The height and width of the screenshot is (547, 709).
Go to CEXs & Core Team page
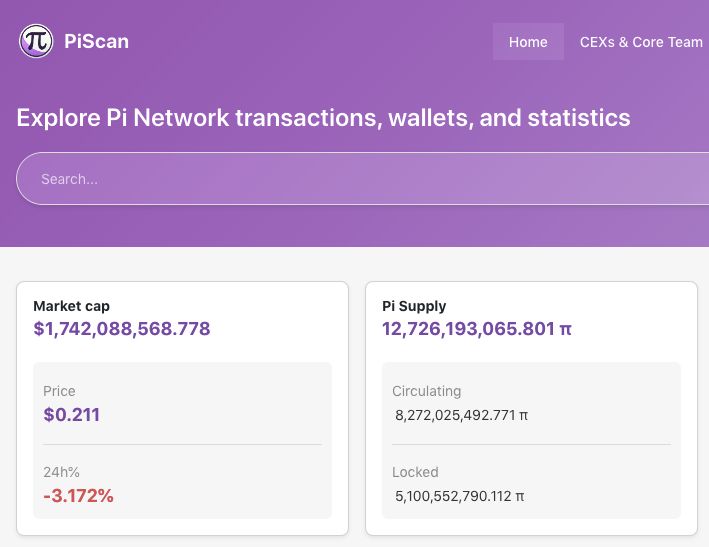tap(641, 42)
